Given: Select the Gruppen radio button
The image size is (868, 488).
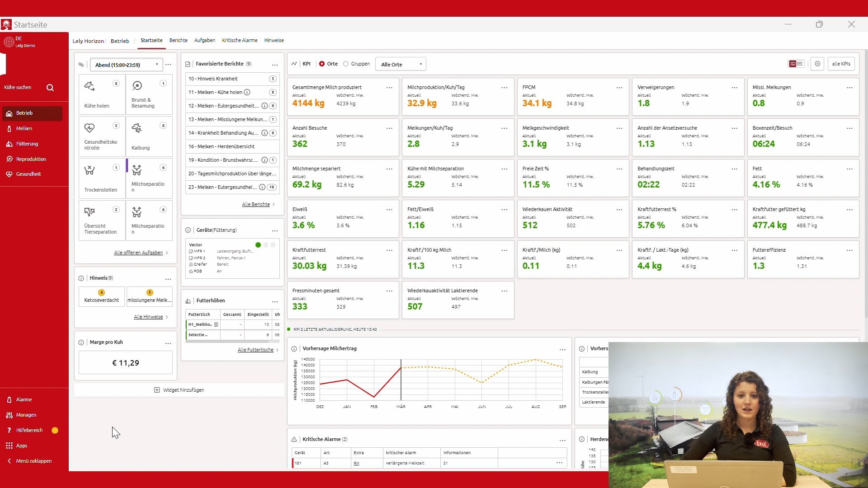Looking at the screenshot, I should (346, 64).
